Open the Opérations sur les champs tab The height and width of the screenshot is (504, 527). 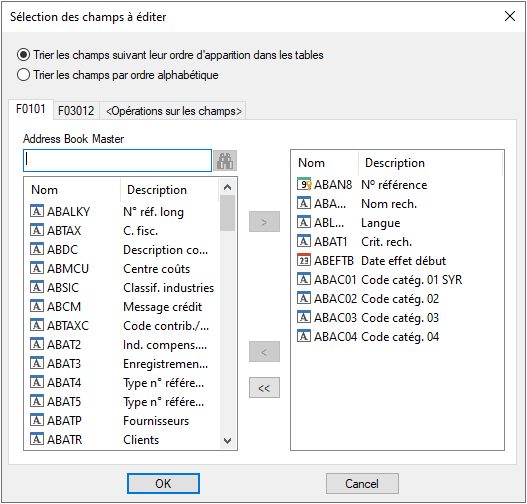(x=174, y=111)
